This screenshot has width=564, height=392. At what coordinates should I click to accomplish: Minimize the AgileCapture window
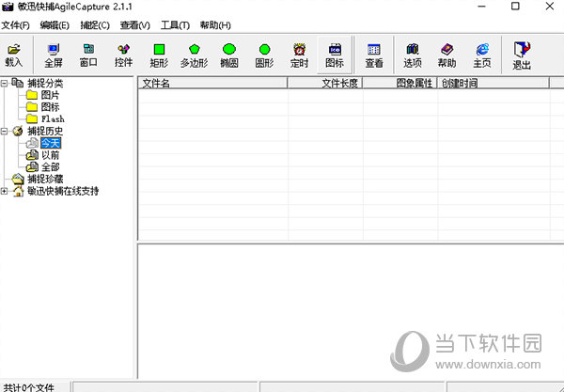(481, 6)
